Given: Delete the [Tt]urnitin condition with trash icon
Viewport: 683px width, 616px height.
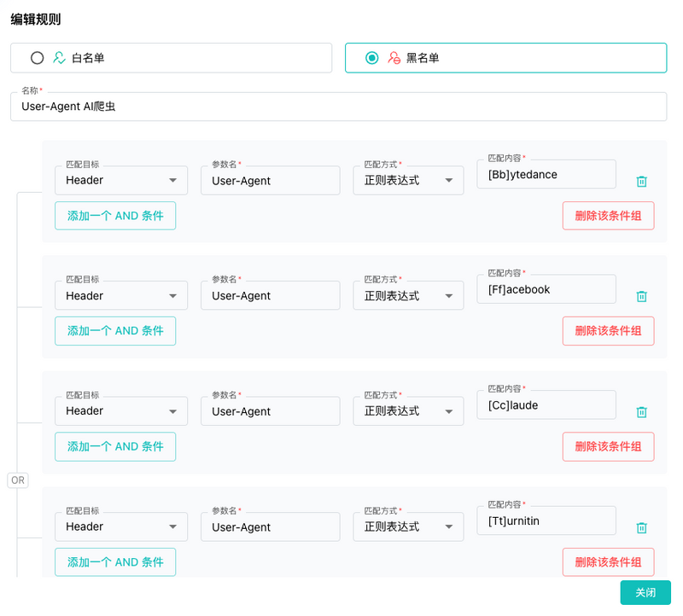Looking at the screenshot, I should pos(641,527).
